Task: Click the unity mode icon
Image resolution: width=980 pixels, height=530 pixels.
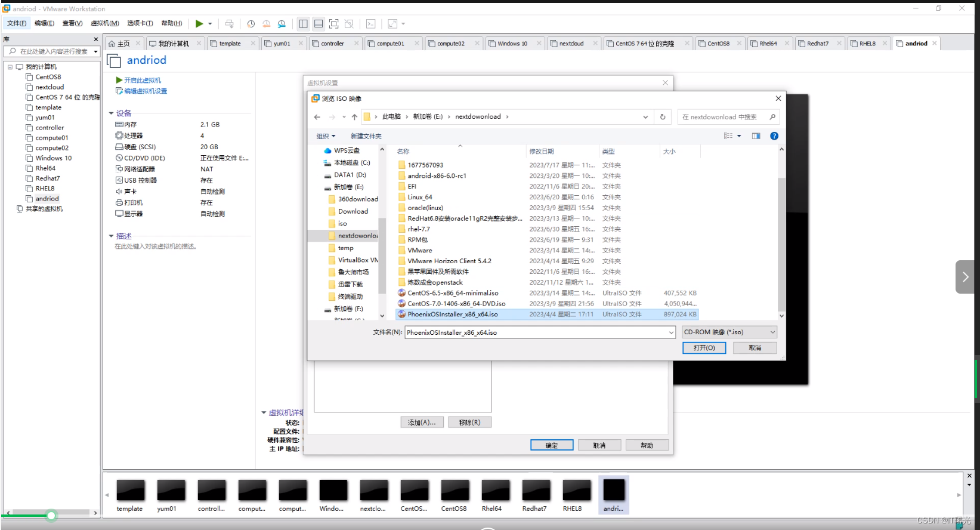Action: (x=350, y=24)
